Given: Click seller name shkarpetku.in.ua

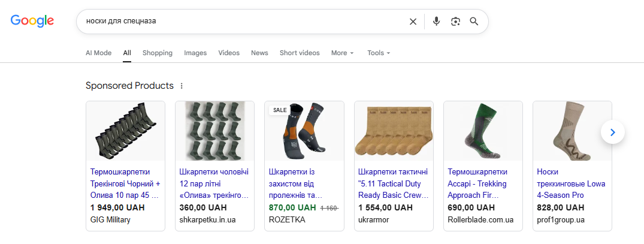Looking at the screenshot, I should click(x=207, y=220).
